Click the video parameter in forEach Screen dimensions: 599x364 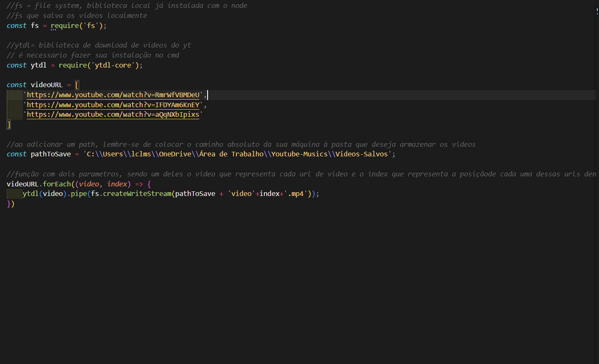(x=89, y=184)
